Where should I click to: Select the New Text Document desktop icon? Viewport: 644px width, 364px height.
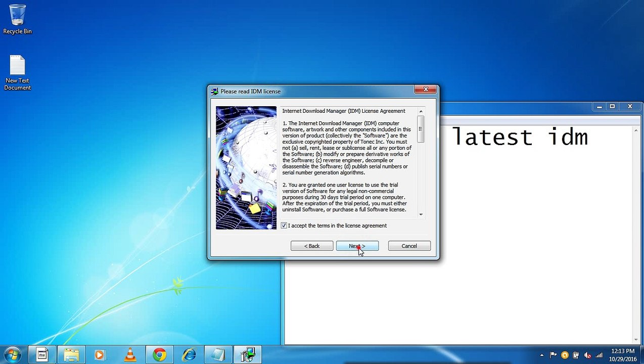17,73
